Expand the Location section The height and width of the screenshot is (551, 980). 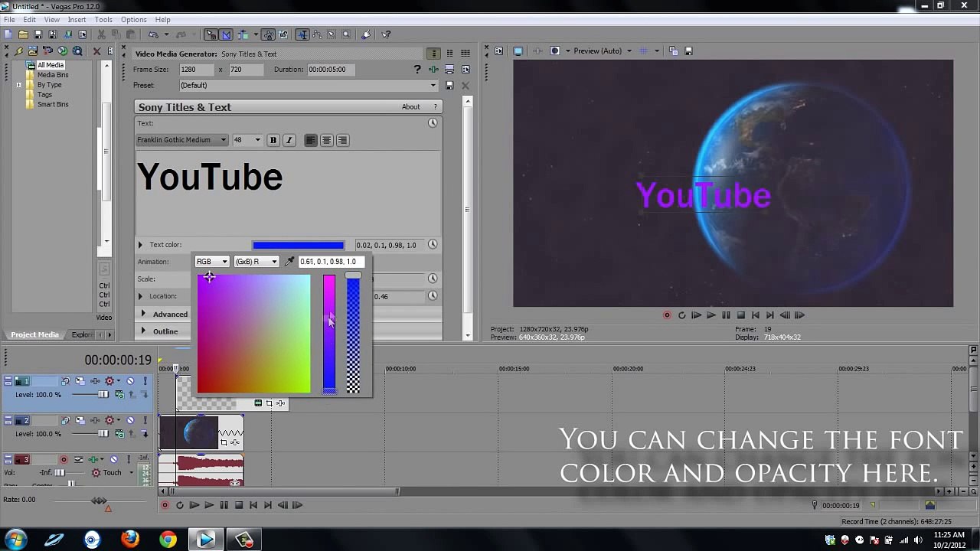140,296
